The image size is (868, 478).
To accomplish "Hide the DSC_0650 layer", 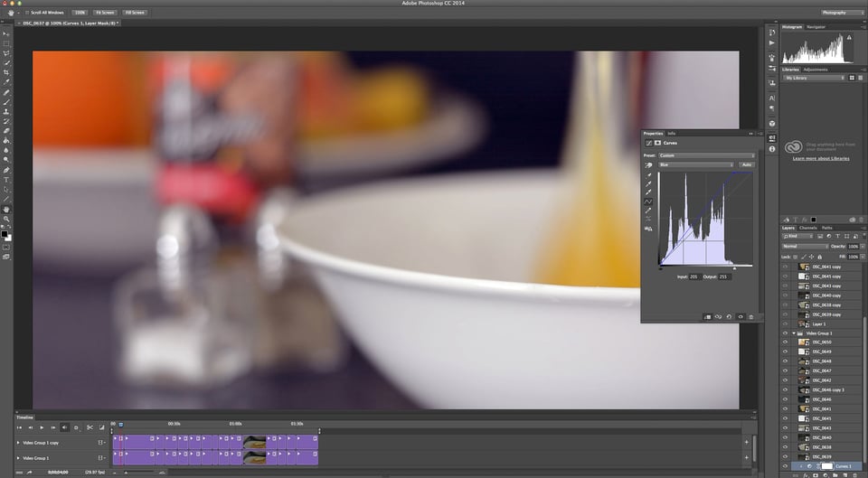I will pyautogui.click(x=785, y=342).
